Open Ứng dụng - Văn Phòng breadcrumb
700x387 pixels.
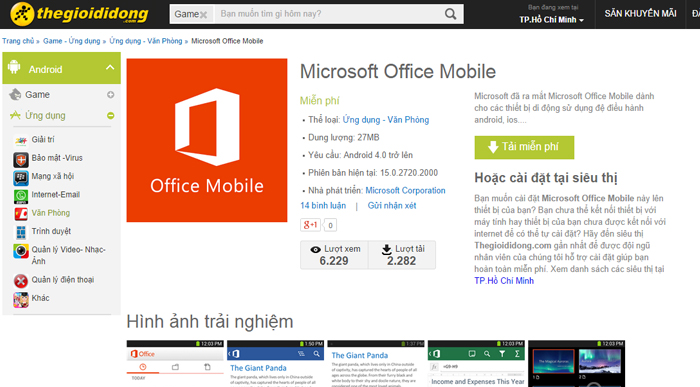146,41
